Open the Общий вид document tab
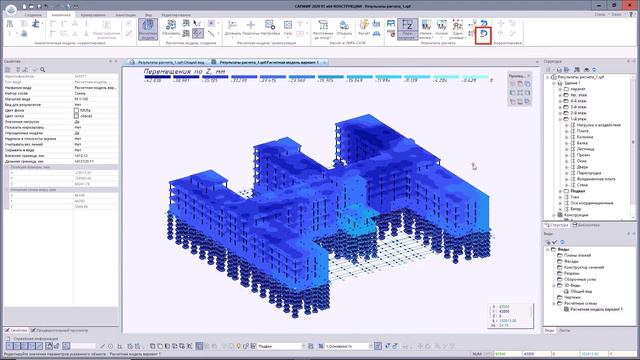Image resolution: width=640 pixels, height=360 pixels. click(x=167, y=62)
